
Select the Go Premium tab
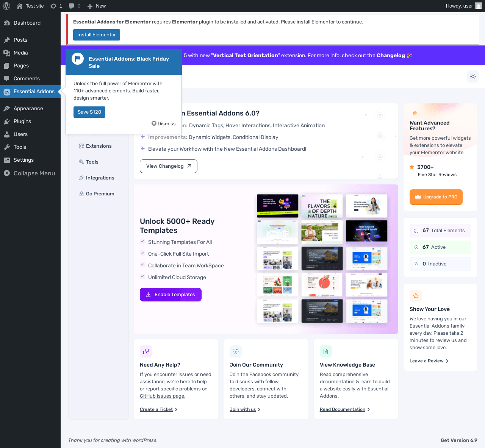click(x=99, y=194)
